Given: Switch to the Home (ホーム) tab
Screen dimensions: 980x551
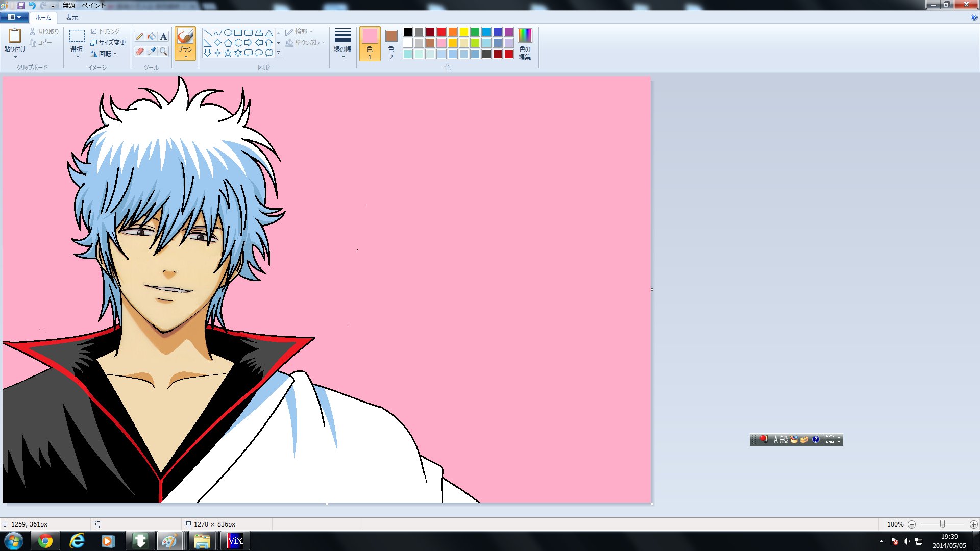Looking at the screenshot, I should pos(43,17).
